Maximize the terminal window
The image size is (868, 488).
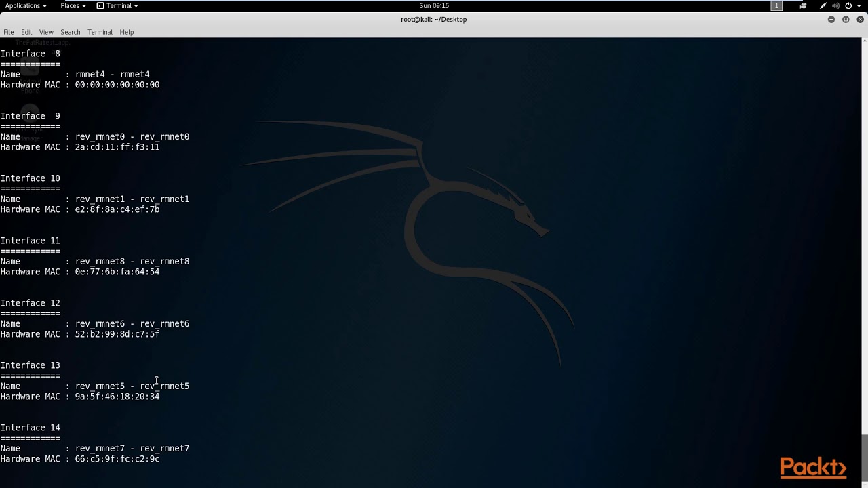[846, 19]
